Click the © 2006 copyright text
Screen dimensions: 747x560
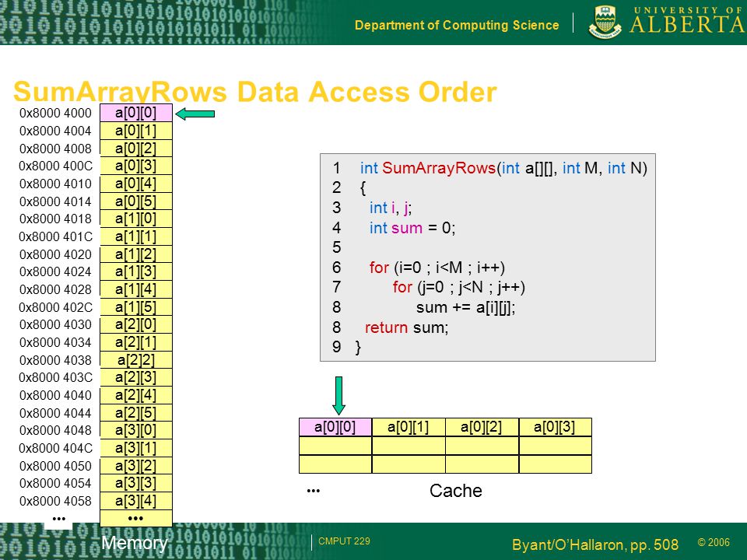click(714, 542)
